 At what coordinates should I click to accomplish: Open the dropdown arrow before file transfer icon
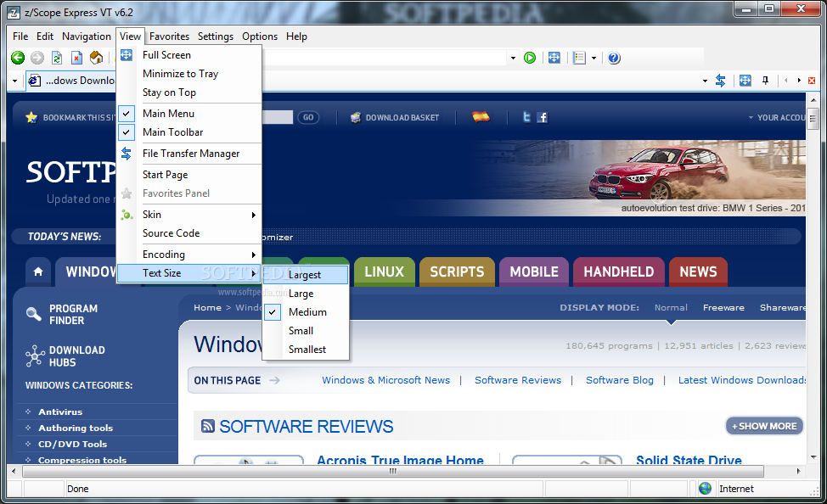706,81
